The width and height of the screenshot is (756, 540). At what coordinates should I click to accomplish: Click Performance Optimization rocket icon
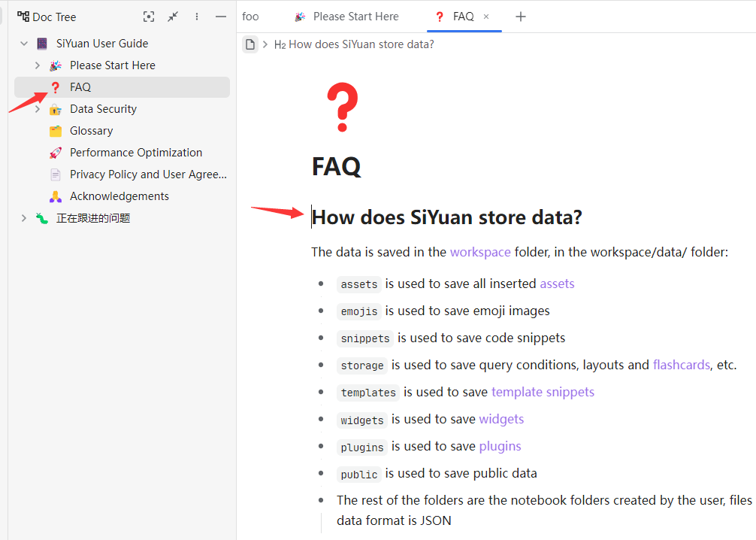[x=56, y=153]
